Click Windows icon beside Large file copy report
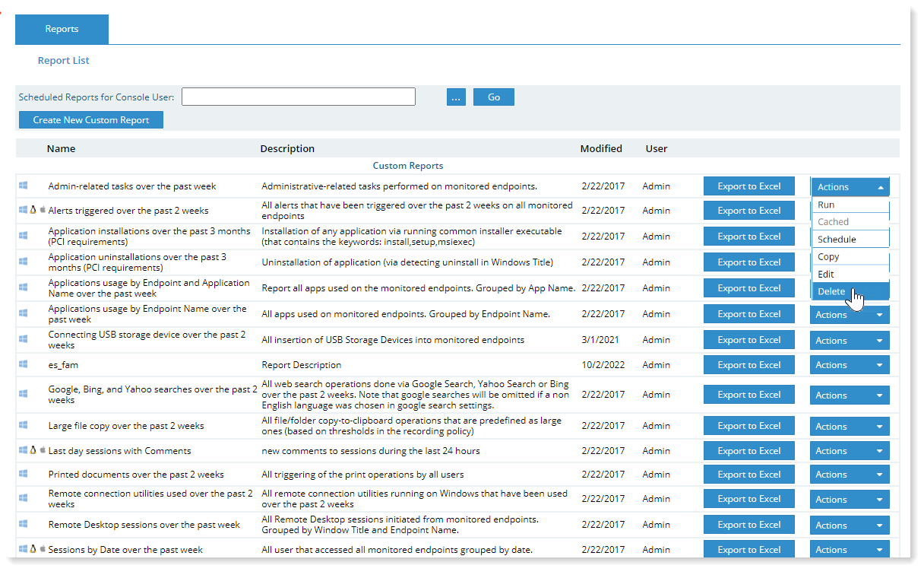924x578 pixels. pos(24,425)
